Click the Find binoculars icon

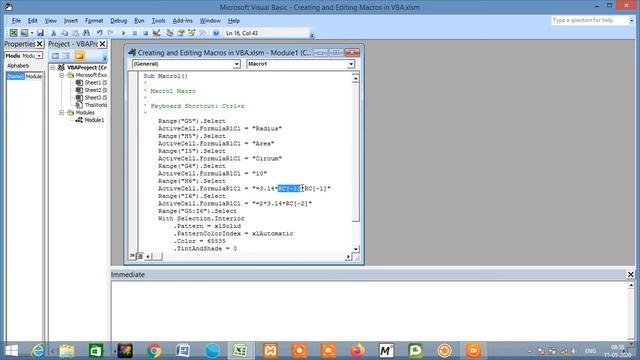click(x=87, y=33)
